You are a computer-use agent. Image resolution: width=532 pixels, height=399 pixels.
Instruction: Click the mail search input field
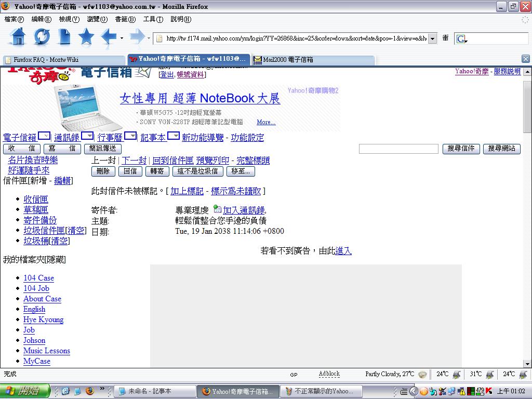398,149
